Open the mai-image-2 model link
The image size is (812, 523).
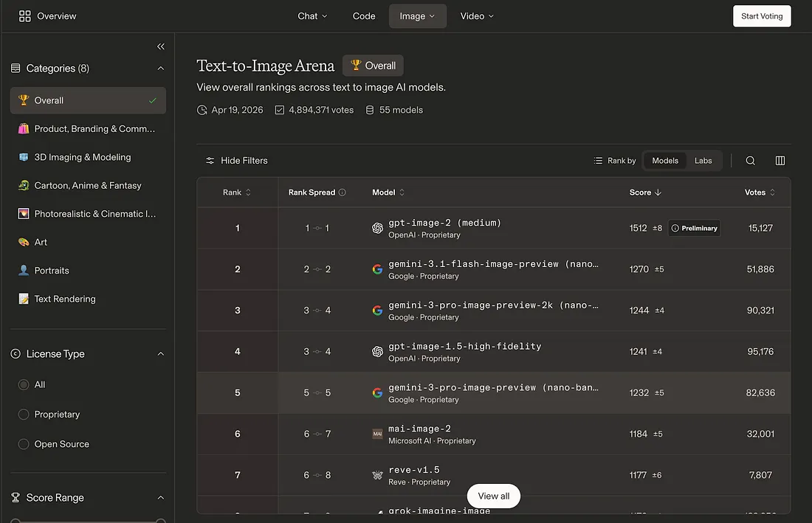coord(419,429)
